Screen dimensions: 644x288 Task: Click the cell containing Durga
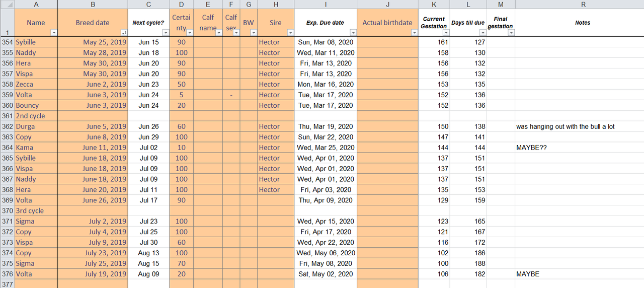pyautogui.click(x=36, y=126)
